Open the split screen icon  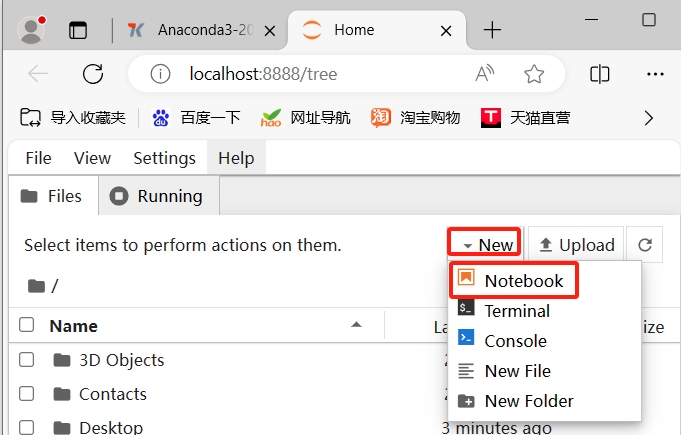(600, 74)
